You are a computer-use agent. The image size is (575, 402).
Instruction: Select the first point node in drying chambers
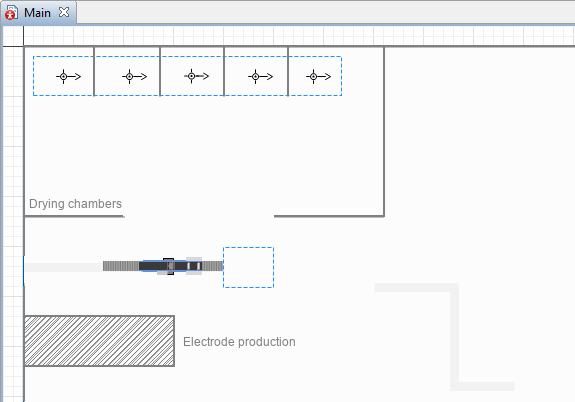[63, 76]
